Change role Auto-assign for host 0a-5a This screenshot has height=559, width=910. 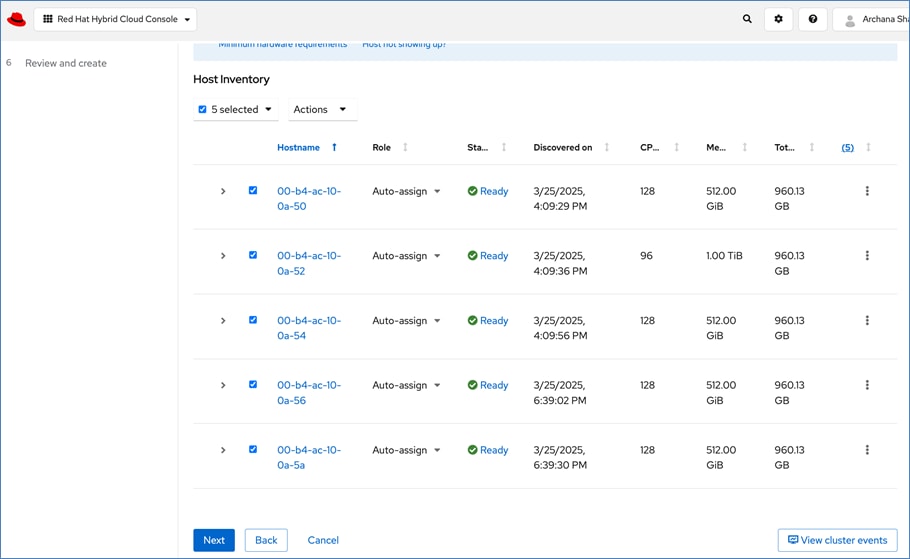pos(406,450)
